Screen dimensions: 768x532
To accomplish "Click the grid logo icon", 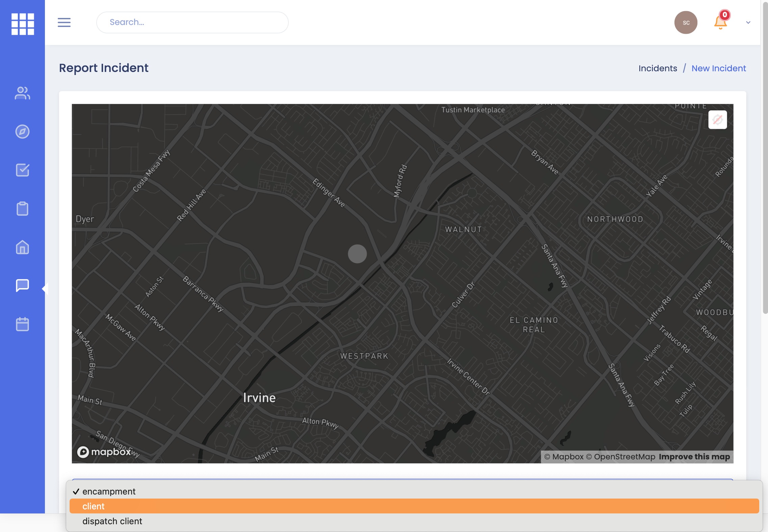I will pyautogui.click(x=23, y=24).
